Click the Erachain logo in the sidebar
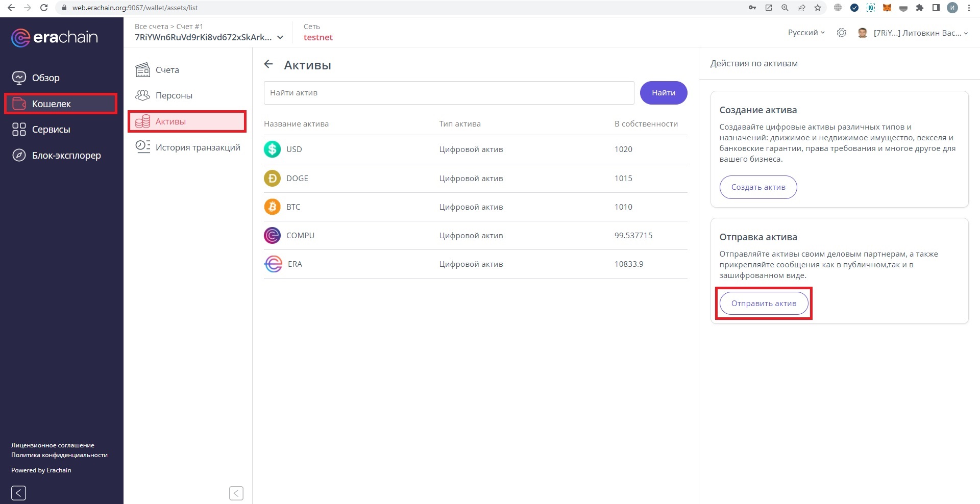Screen dimensions: 980x504 point(55,37)
